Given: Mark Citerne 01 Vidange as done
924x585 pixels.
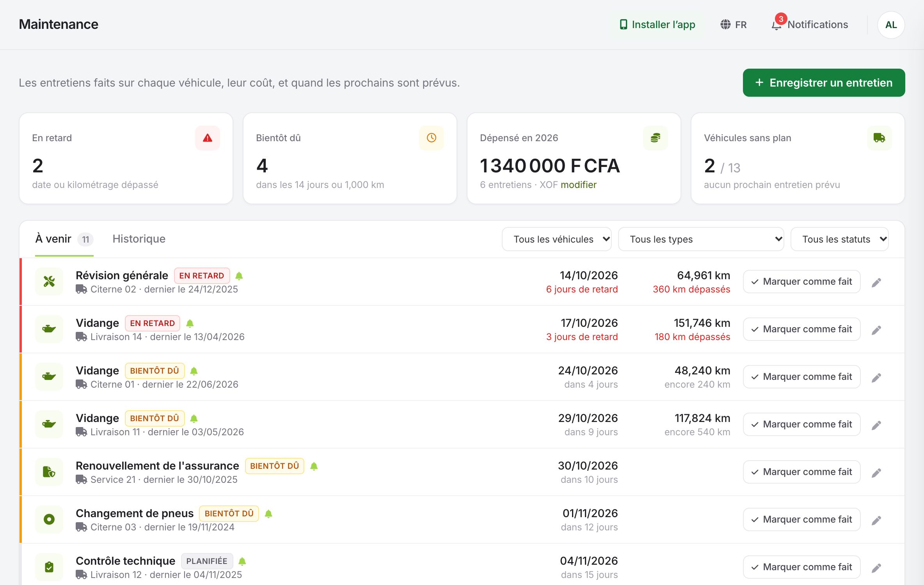Looking at the screenshot, I should point(802,377).
